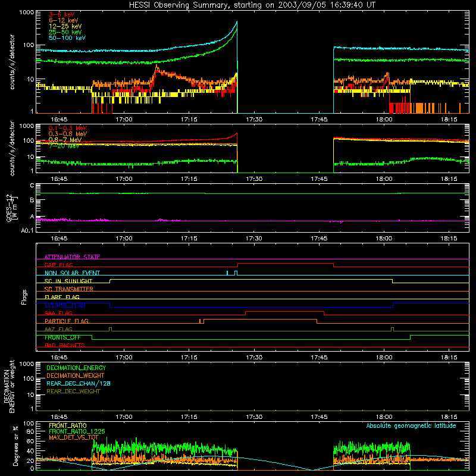Click 16:45 on the decimation panel time axis
This screenshot has width=476, height=476.
[x=59, y=417]
